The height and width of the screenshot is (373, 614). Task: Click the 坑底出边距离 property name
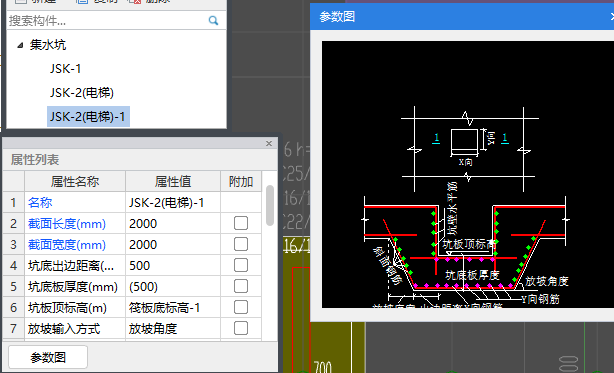(71, 266)
